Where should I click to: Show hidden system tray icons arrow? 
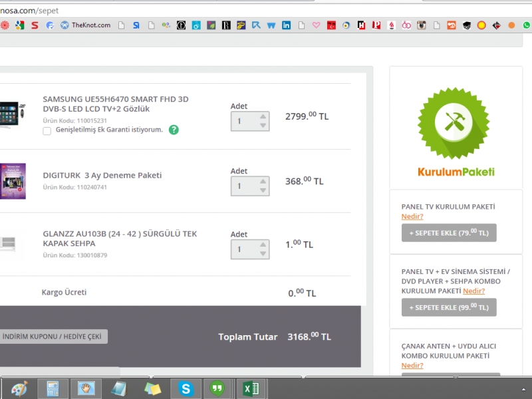point(523,389)
